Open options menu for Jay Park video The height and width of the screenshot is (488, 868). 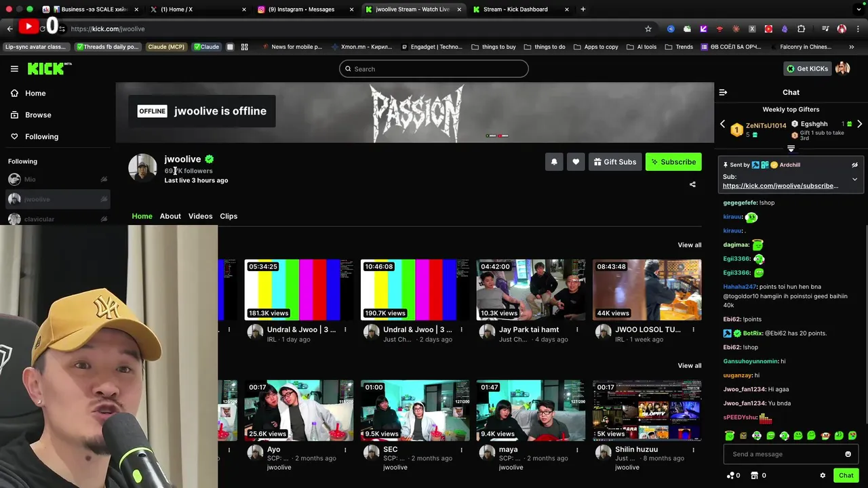coord(577,329)
